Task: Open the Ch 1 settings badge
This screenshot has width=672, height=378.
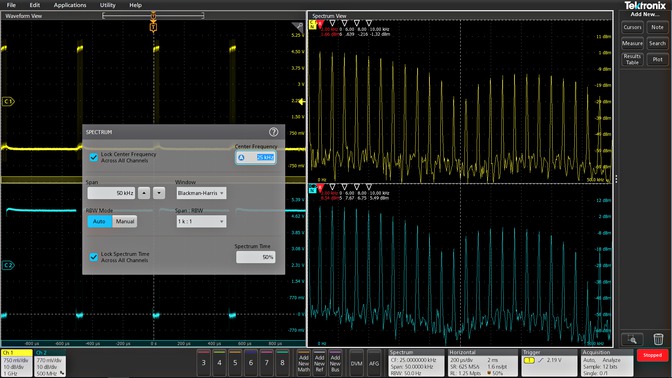Action: click(17, 363)
